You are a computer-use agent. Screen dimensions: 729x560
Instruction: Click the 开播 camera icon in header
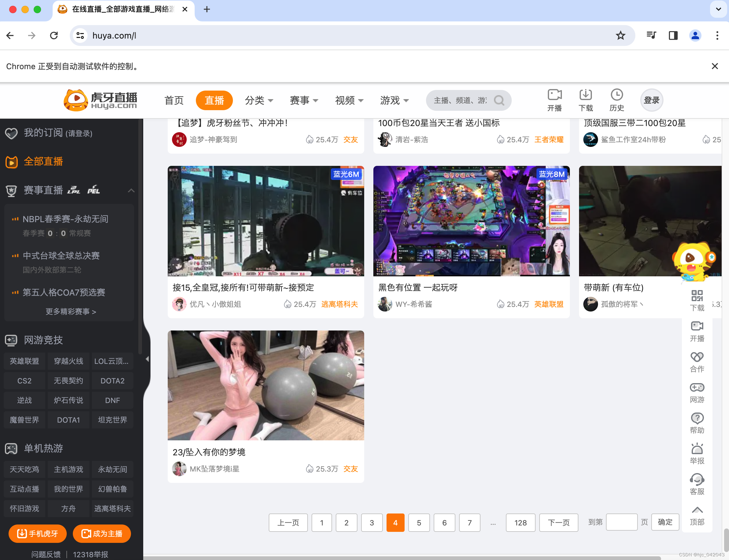click(554, 95)
